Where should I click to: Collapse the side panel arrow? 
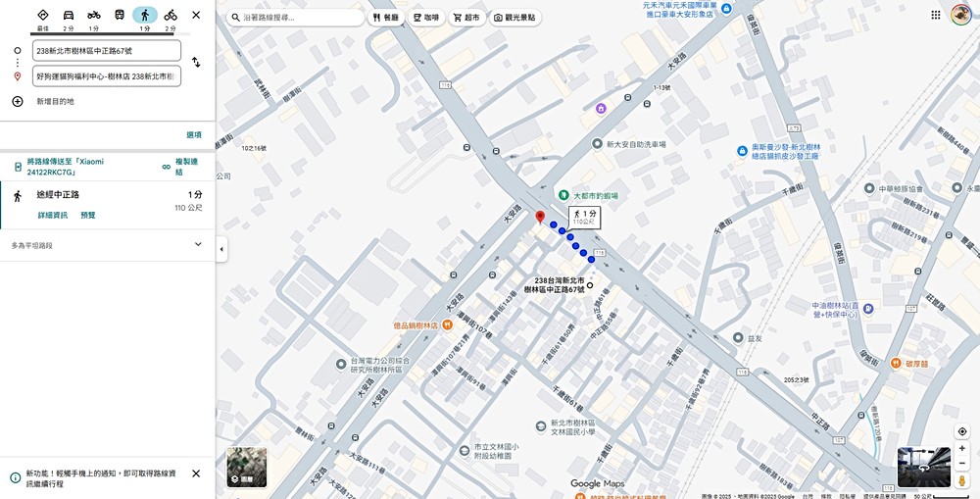click(x=220, y=249)
